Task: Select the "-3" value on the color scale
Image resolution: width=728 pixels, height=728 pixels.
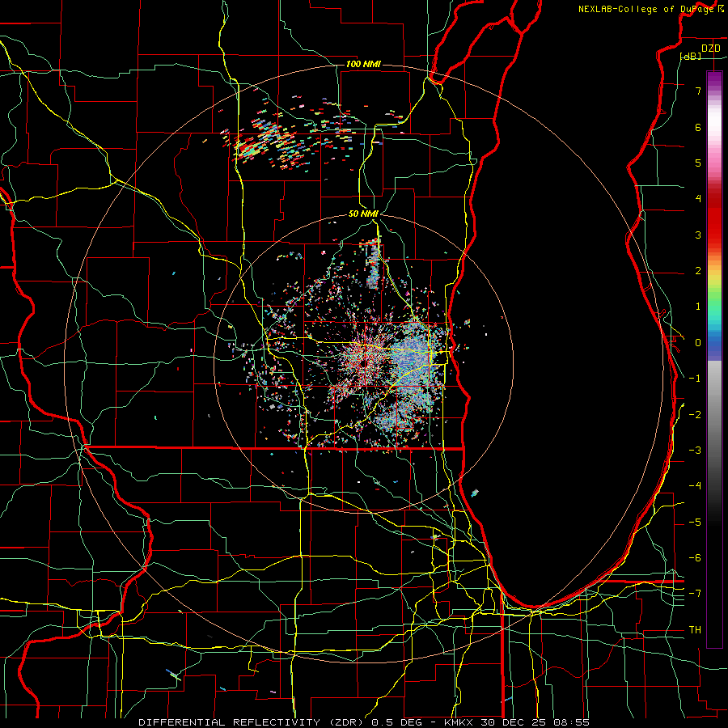Action: [695, 451]
